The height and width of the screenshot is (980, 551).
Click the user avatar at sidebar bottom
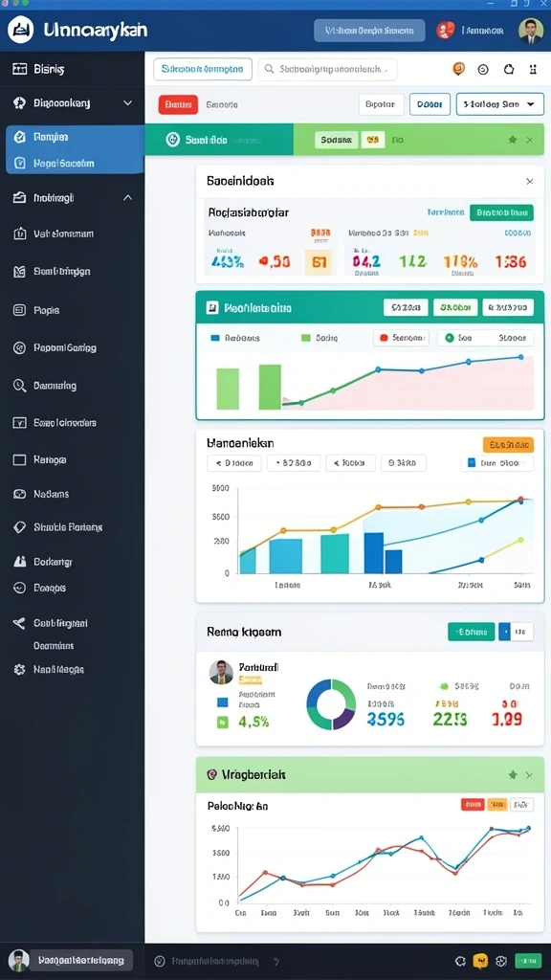coord(19,960)
